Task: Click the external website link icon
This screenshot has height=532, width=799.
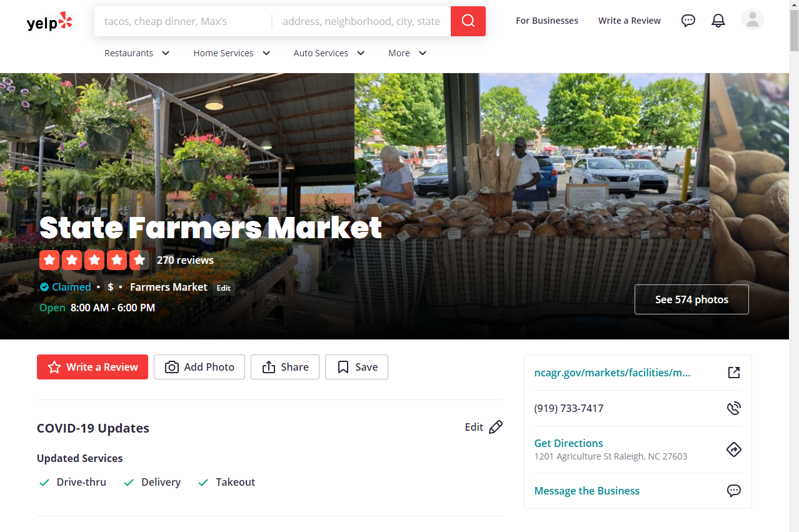Action: click(x=734, y=373)
